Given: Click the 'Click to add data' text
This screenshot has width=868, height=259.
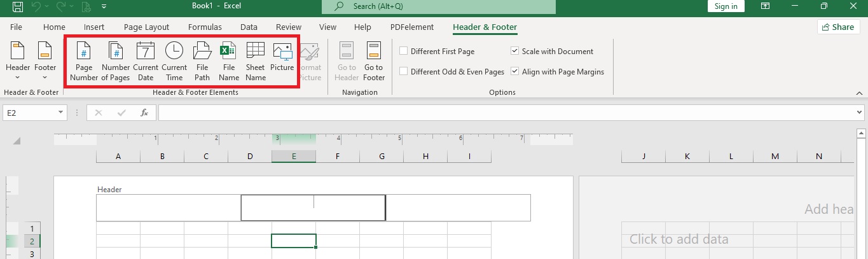Looking at the screenshot, I should point(679,239).
